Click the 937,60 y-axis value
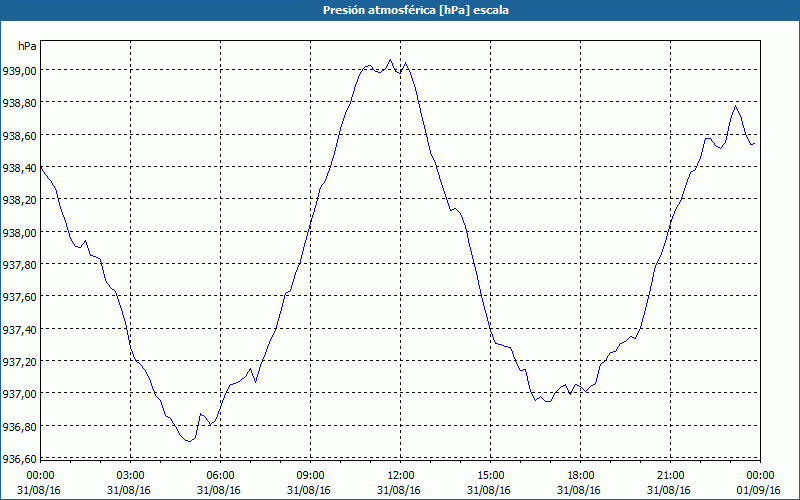The height and width of the screenshot is (500, 800). (x=19, y=297)
